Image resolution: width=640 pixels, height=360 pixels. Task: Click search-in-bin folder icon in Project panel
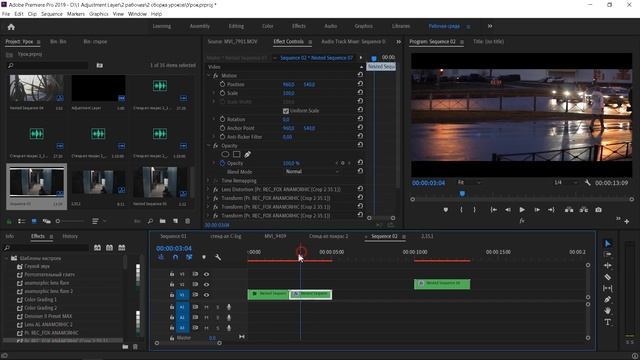[100, 65]
